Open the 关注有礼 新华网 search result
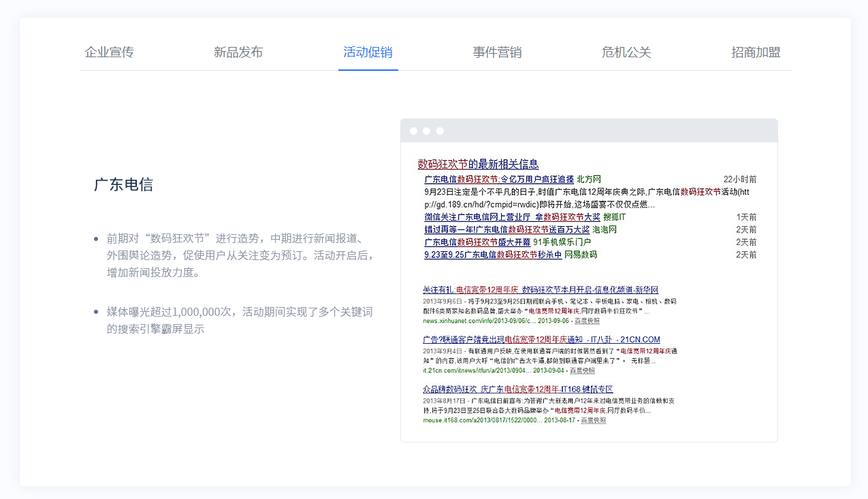The height and width of the screenshot is (499, 868). pos(541,290)
